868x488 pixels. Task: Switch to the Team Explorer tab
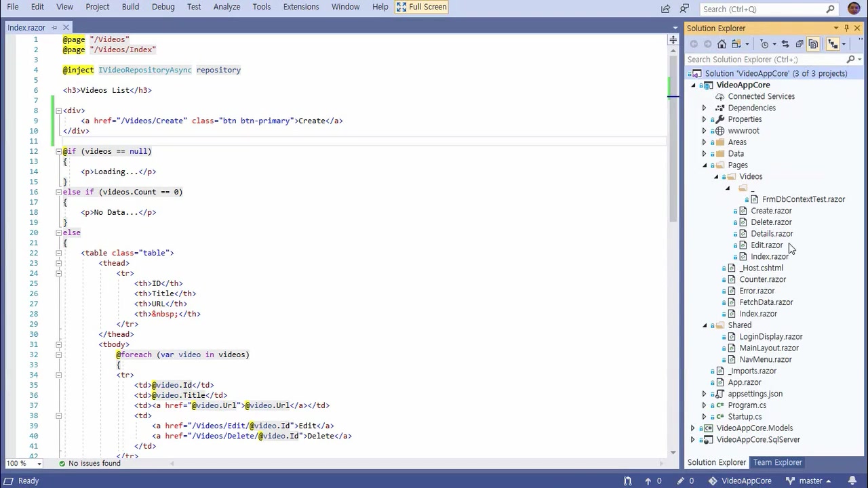click(777, 462)
